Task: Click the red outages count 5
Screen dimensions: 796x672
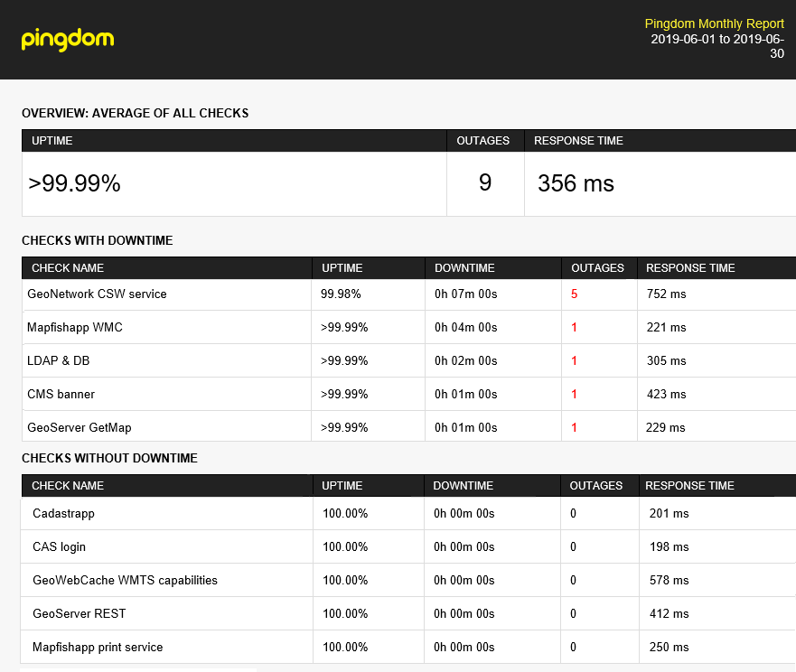Action: (x=574, y=294)
